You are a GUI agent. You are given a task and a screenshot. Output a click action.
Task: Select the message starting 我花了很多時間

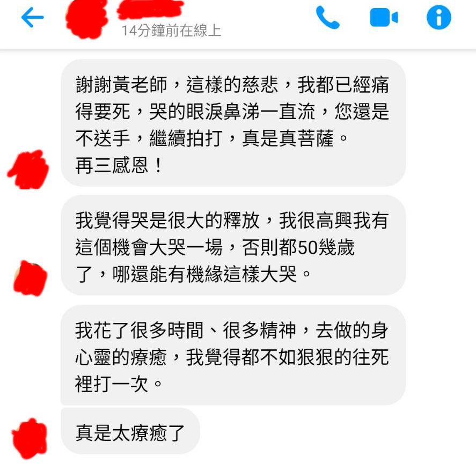tap(233, 355)
